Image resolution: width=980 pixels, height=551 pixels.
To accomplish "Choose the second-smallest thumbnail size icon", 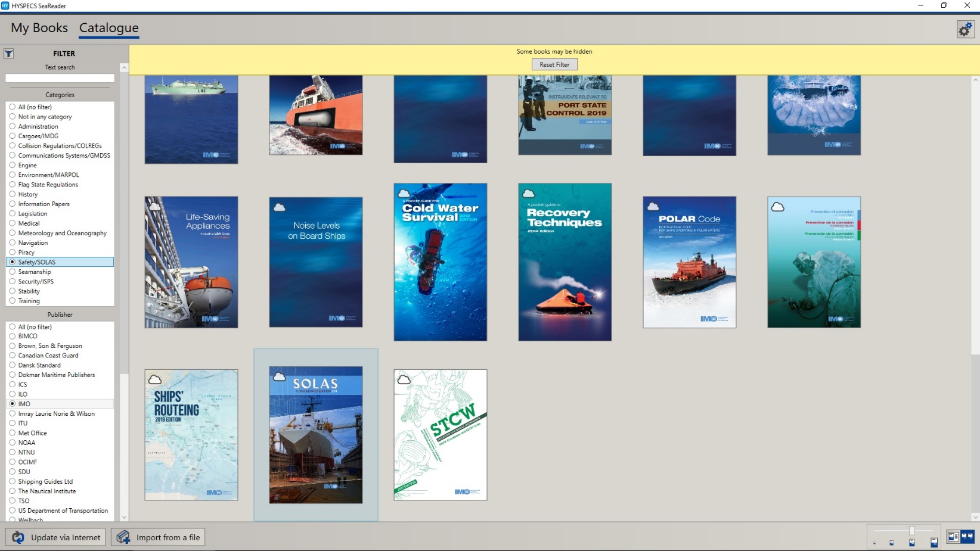I will tap(891, 543).
